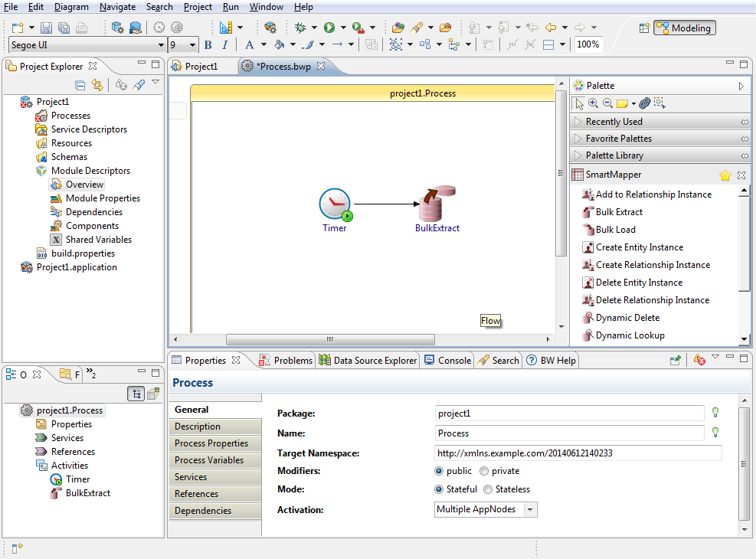Open the Process Variables properties section

point(209,460)
